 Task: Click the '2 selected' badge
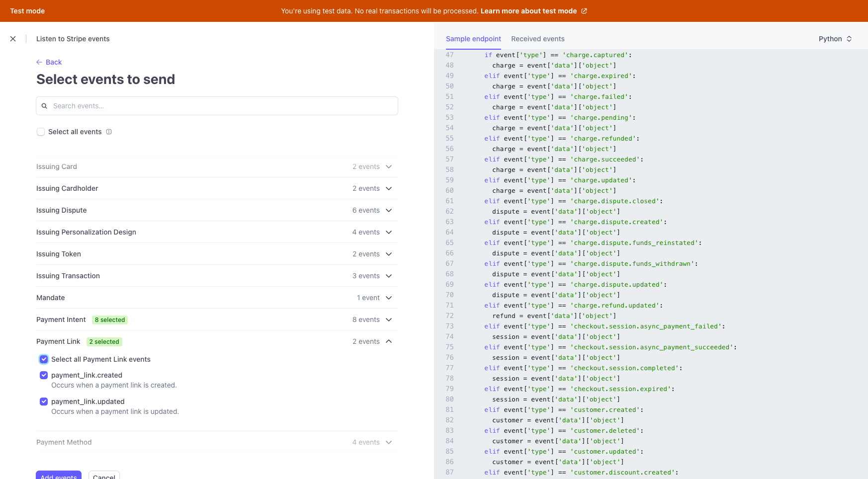104,342
